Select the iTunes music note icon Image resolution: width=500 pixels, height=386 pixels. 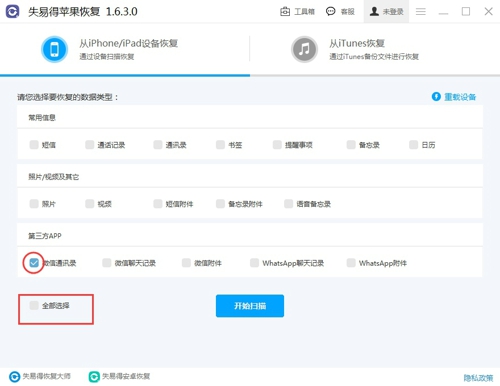[304, 49]
